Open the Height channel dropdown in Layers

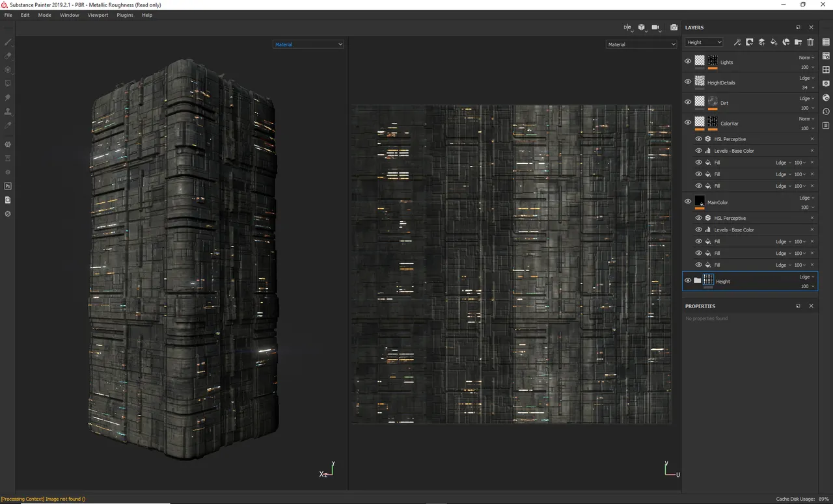[x=704, y=42]
